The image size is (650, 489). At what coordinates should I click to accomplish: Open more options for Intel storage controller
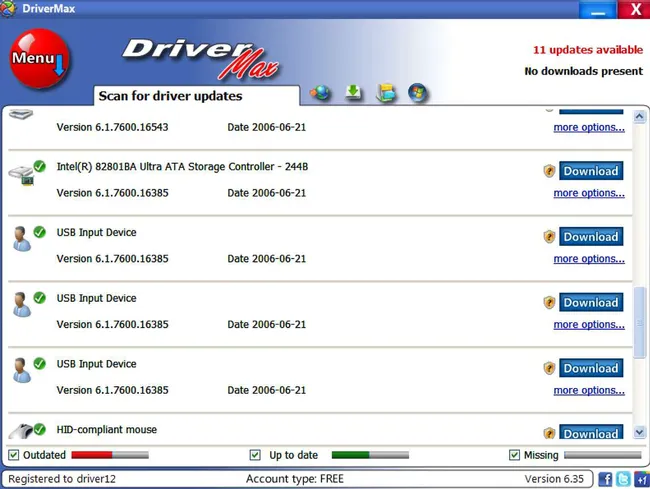tap(589, 193)
